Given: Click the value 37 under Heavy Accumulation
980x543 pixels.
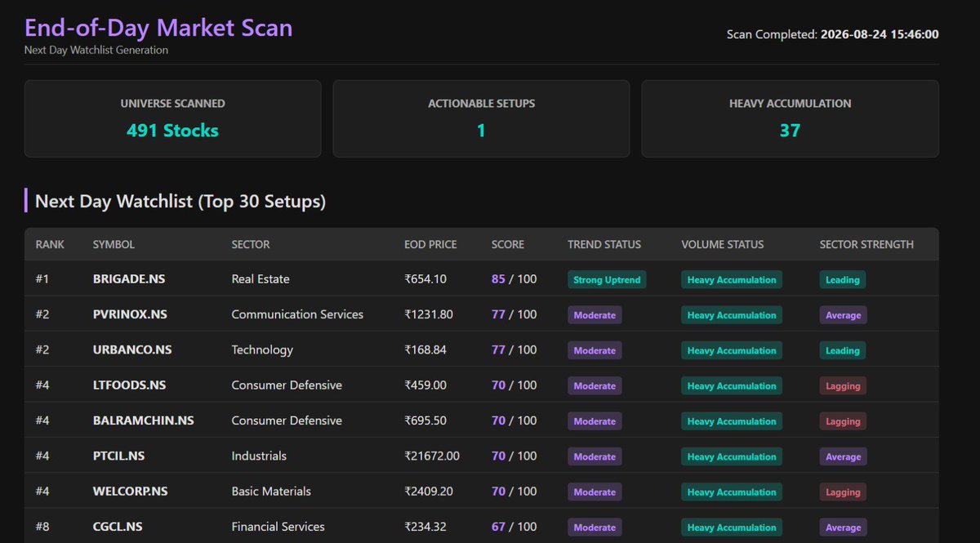Looking at the screenshot, I should pyautogui.click(x=790, y=131).
